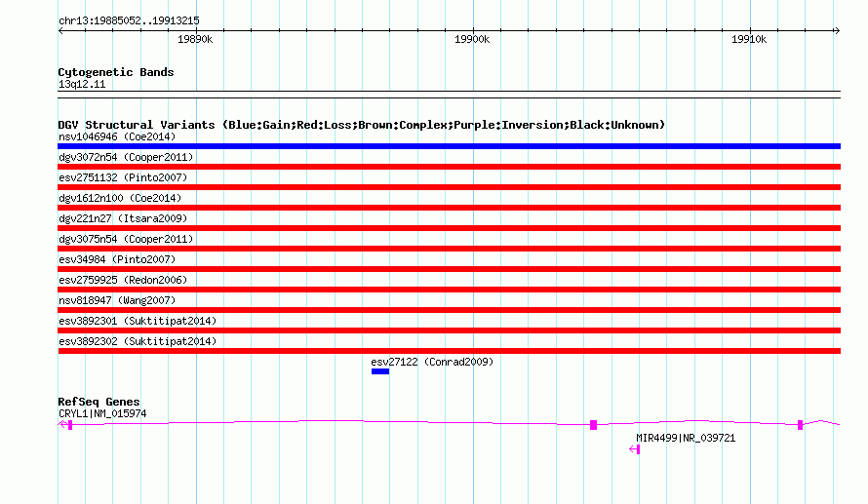
Task: Click the CRYL1 gene direction arrow
Action: tap(62, 424)
